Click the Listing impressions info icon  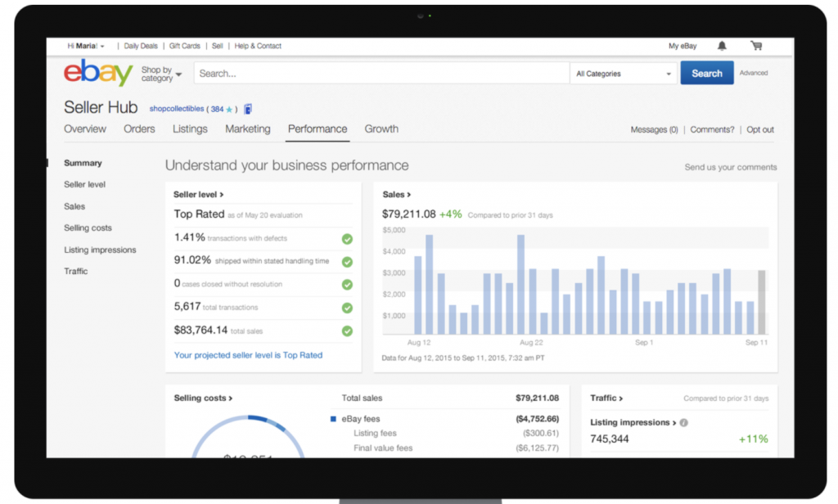pyautogui.click(x=683, y=423)
